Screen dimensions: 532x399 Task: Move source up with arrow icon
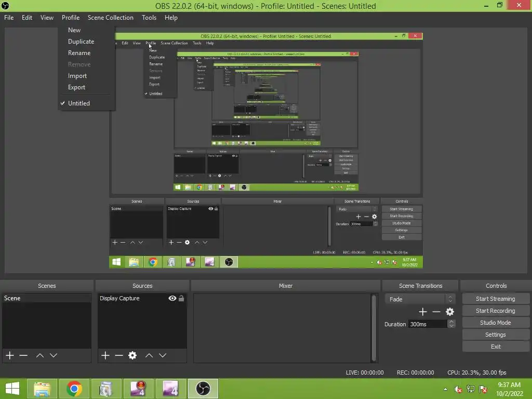[x=149, y=355]
